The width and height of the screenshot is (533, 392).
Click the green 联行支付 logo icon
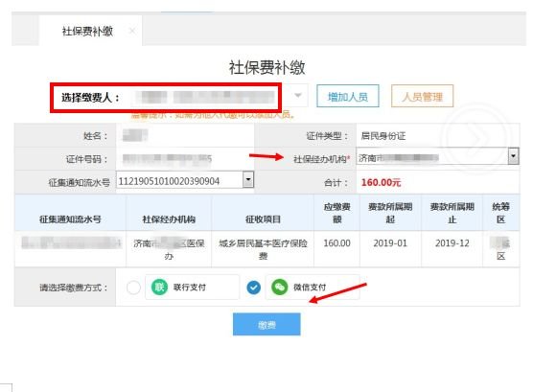point(159,288)
